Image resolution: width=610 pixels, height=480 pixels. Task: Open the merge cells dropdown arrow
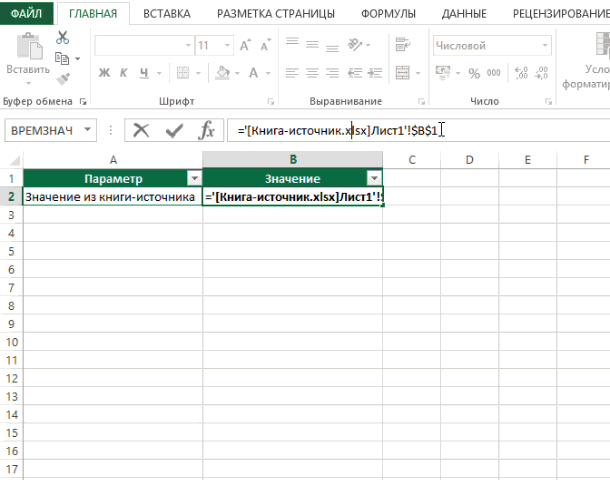point(418,73)
